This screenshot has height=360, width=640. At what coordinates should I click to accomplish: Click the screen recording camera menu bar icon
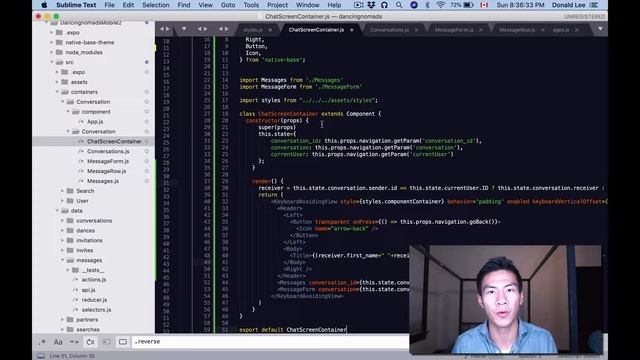click(358, 5)
